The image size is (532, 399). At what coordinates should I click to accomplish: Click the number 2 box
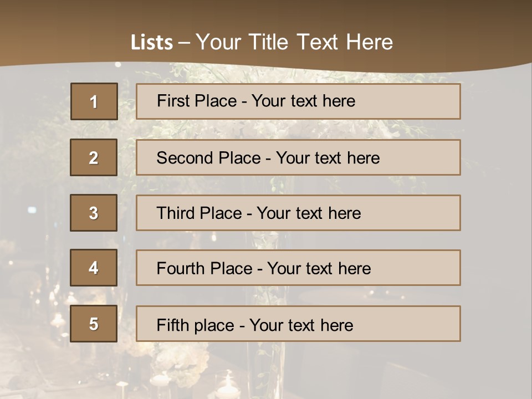click(94, 157)
